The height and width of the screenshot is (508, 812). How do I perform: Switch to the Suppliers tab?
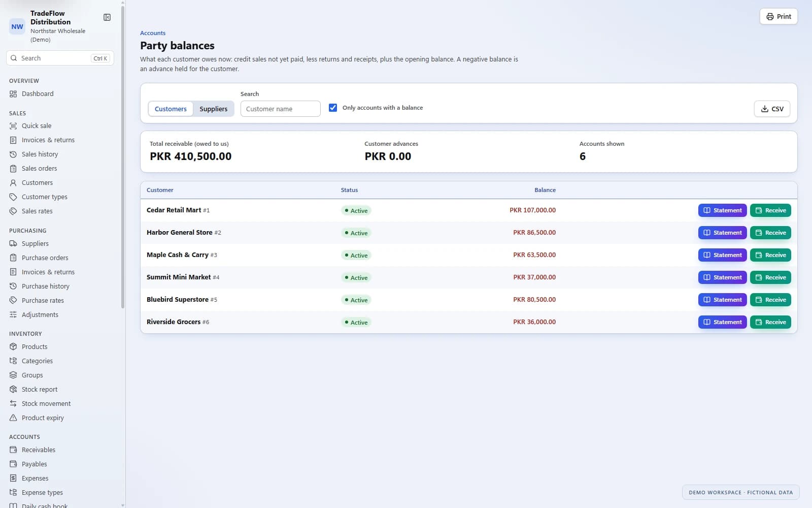click(213, 109)
